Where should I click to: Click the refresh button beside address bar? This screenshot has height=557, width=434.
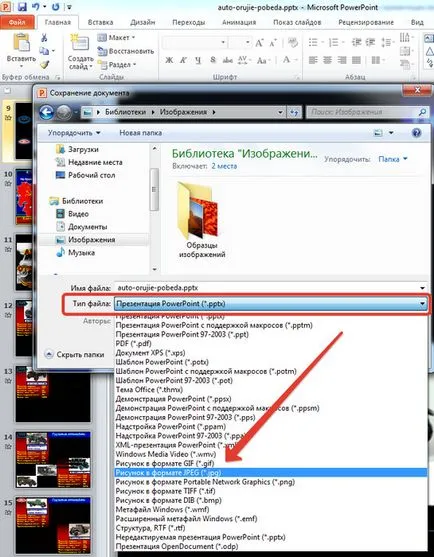(x=294, y=112)
